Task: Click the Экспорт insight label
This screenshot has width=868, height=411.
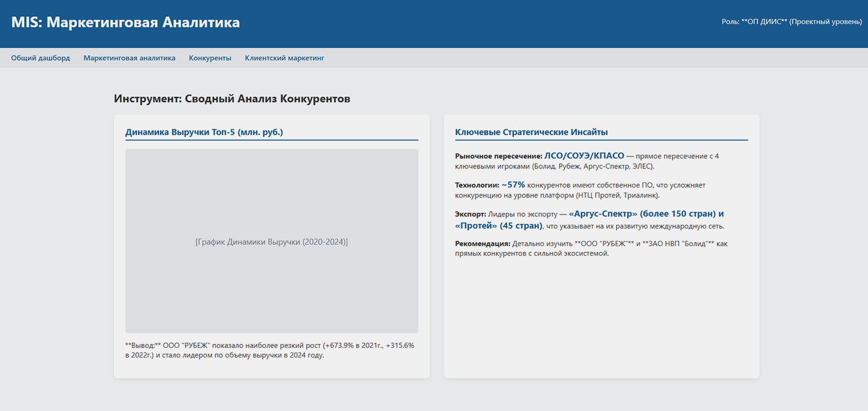Action: pyautogui.click(x=470, y=215)
